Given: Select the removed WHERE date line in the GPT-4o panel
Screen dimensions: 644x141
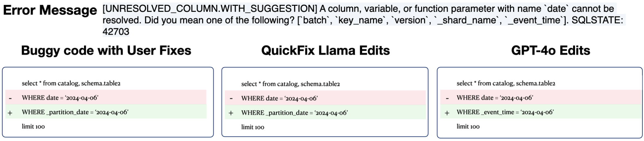Looking at the screenshot, I should (x=495, y=98).
